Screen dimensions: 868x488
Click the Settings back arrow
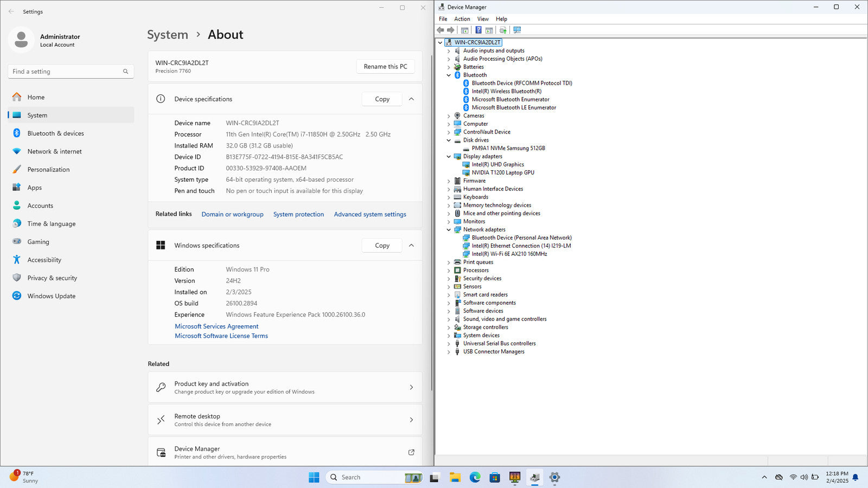pyautogui.click(x=11, y=11)
